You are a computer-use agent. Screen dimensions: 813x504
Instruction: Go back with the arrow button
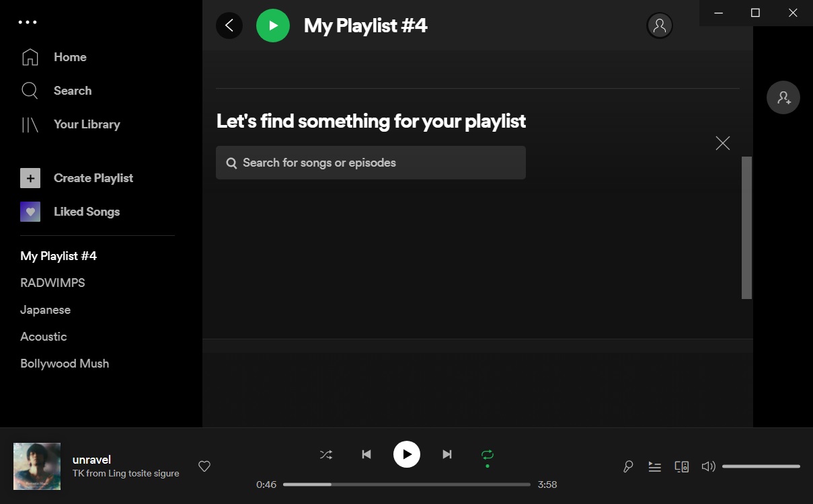pos(229,26)
